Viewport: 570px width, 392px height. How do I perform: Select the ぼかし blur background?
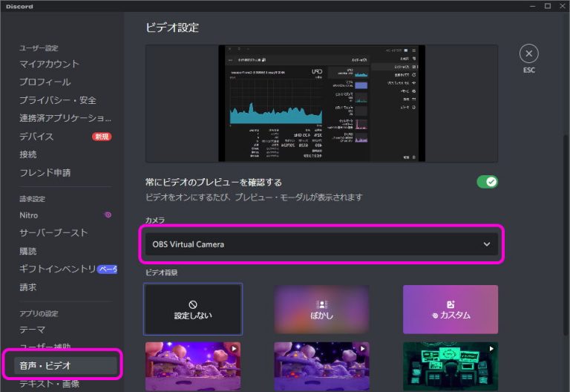click(x=321, y=310)
